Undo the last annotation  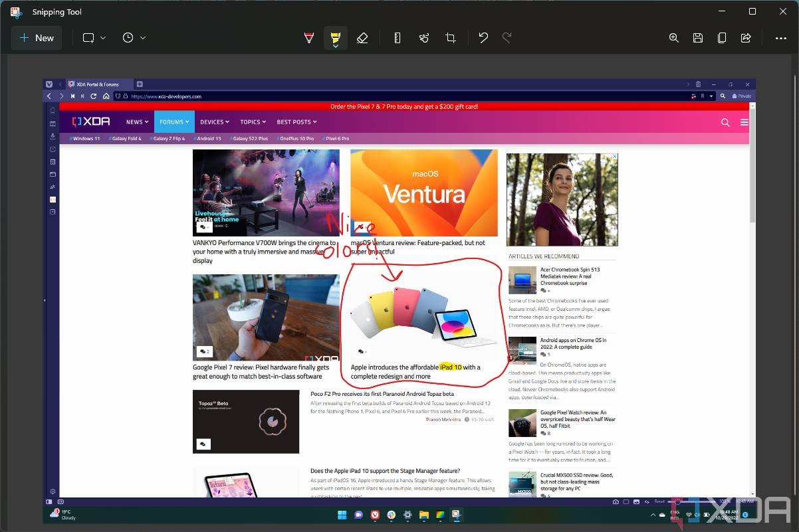(x=483, y=38)
